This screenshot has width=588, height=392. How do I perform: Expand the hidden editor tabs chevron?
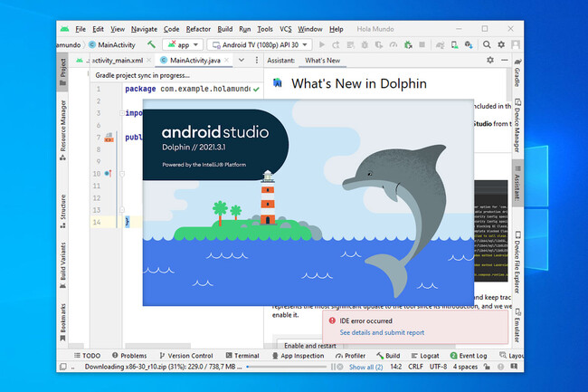[x=242, y=60]
